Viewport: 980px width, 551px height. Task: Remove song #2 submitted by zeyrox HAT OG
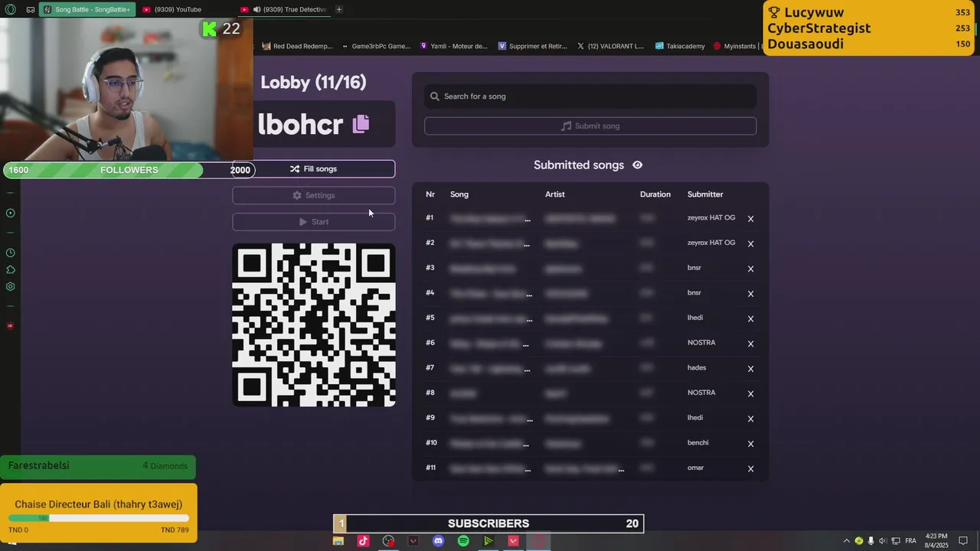tap(750, 243)
